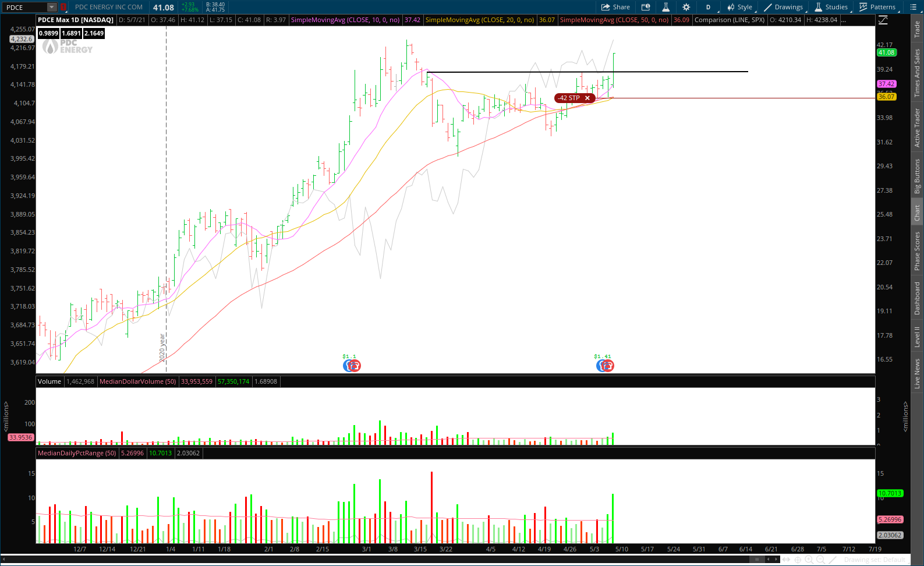This screenshot has width=924, height=566.
Task: Click the SimpleMovingAvg 10 study label
Action: [345, 20]
